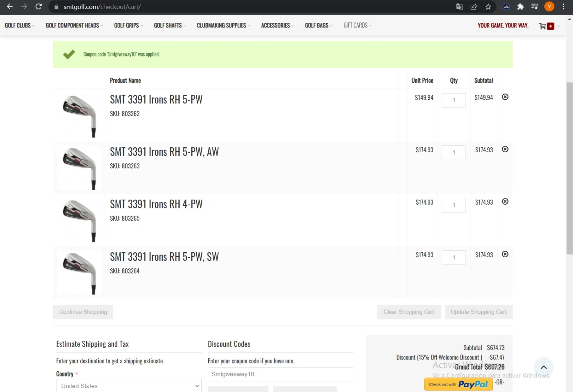Click the Qty column header
Screen dimensions: 573x392
pos(454,81)
